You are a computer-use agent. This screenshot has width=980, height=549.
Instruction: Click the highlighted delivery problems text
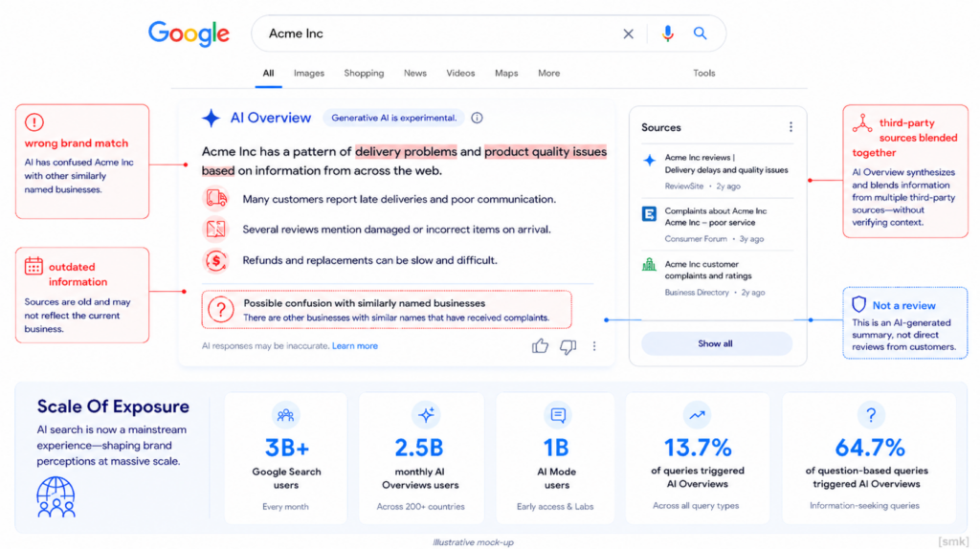point(406,152)
